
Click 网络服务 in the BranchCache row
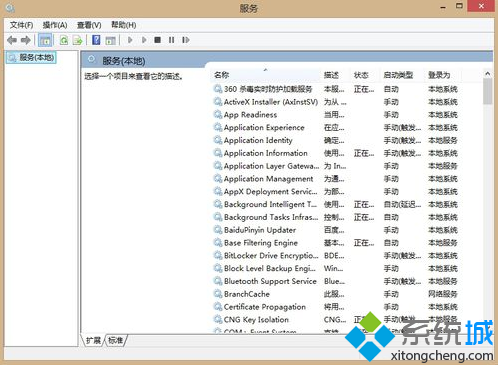point(443,294)
